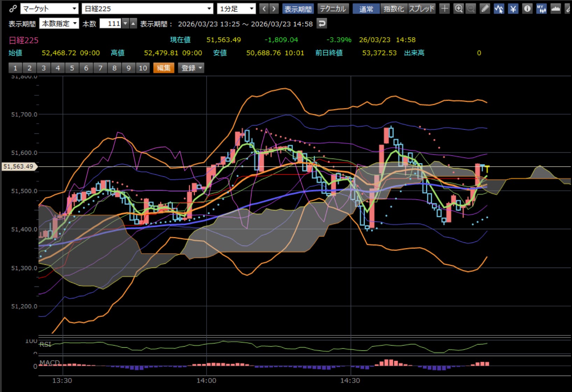Click the return arrow icon after date range
Image resolution: width=572 pixels, height=392 pixels.
[x=322, y=24]
